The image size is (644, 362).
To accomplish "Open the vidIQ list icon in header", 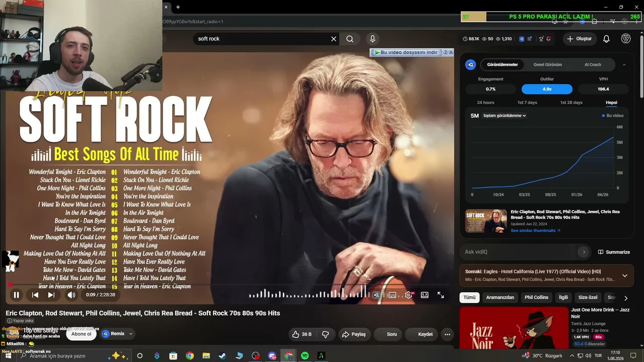I will point(529,39).
